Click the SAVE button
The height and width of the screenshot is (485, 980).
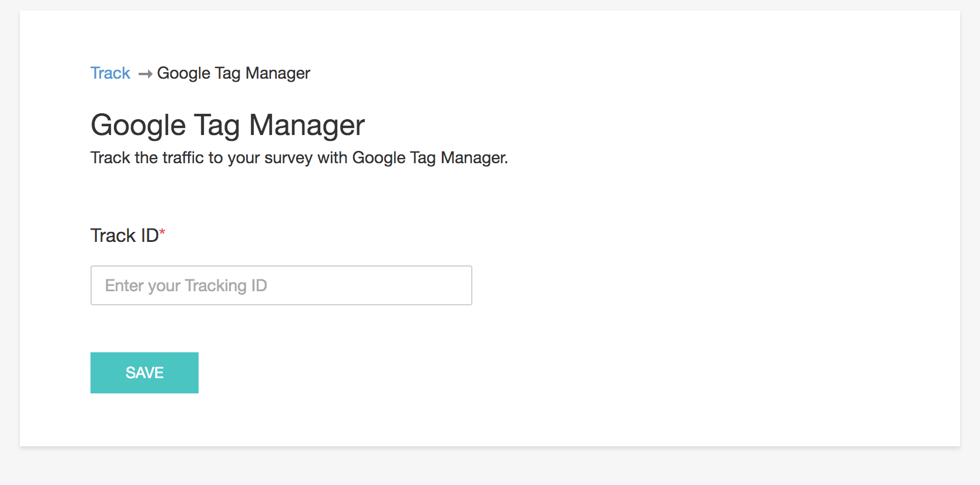click(x=145, y=373)
